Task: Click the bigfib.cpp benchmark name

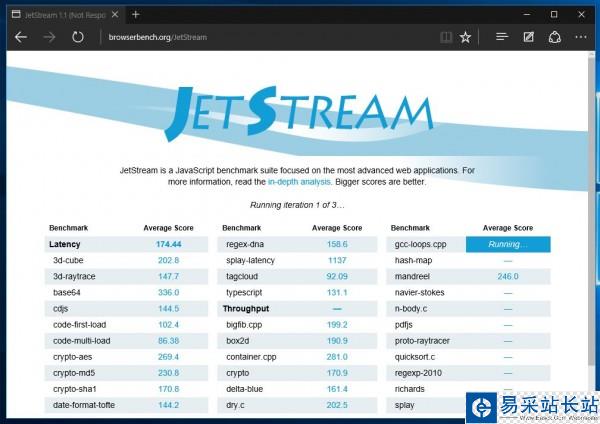Action: point(244,325)
